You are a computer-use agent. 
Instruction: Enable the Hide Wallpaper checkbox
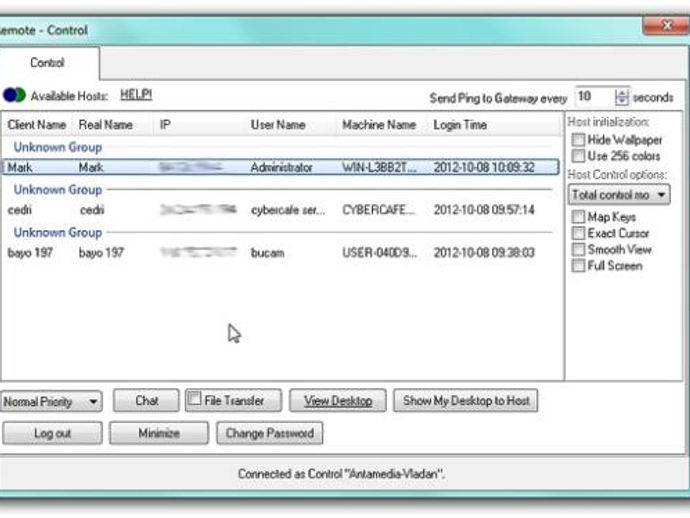[x=578, y=140]
